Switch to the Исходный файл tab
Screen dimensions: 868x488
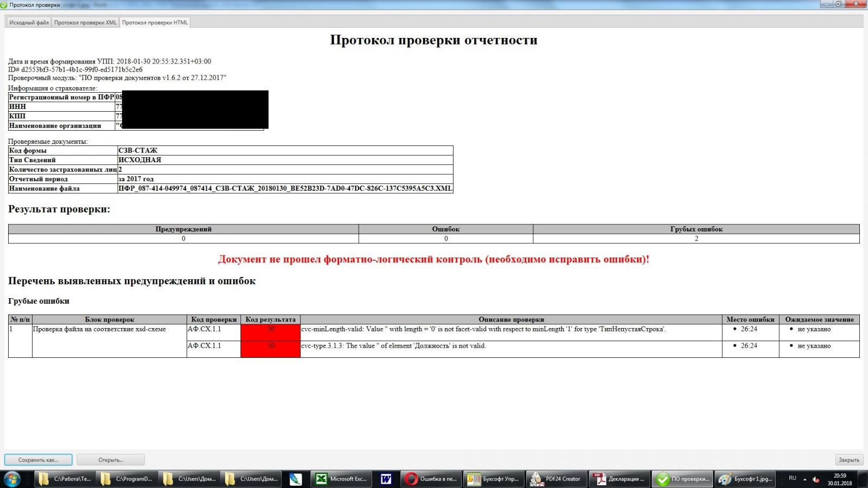tap(29, 22)
